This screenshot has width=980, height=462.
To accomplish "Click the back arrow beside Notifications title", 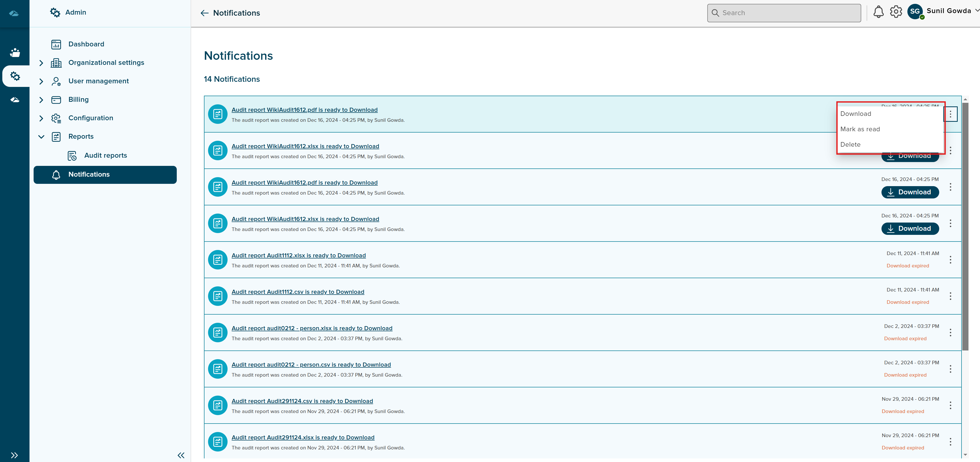I will pyautogui.click(x=204, y=13).
